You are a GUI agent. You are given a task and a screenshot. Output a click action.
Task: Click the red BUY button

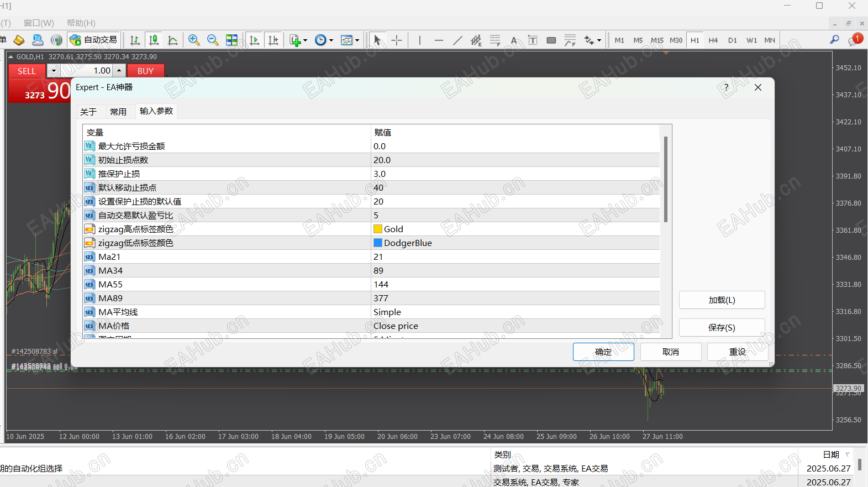[x=145, y=71]
